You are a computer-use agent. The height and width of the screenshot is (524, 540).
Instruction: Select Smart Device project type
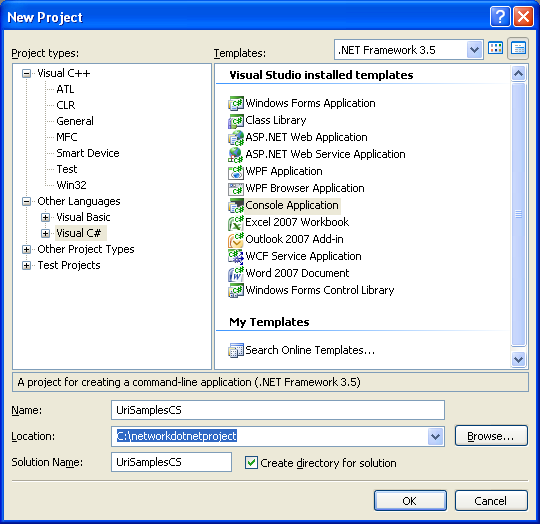(x=88, y=153)
